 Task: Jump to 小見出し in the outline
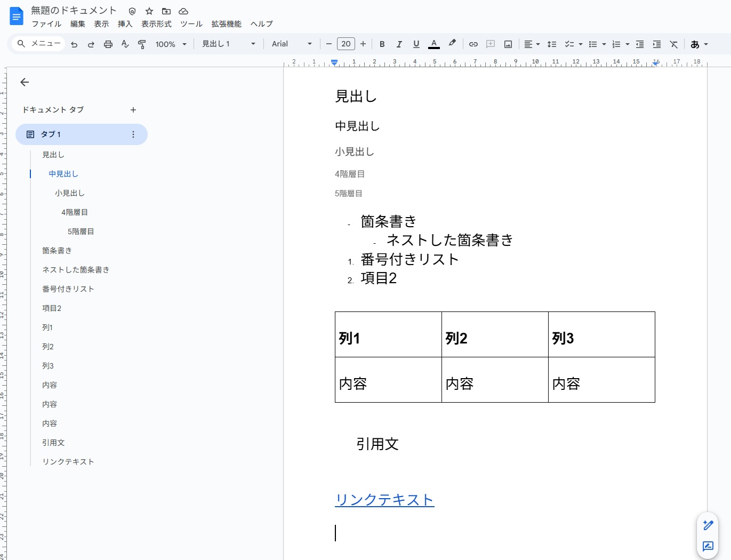coord(70,193)
